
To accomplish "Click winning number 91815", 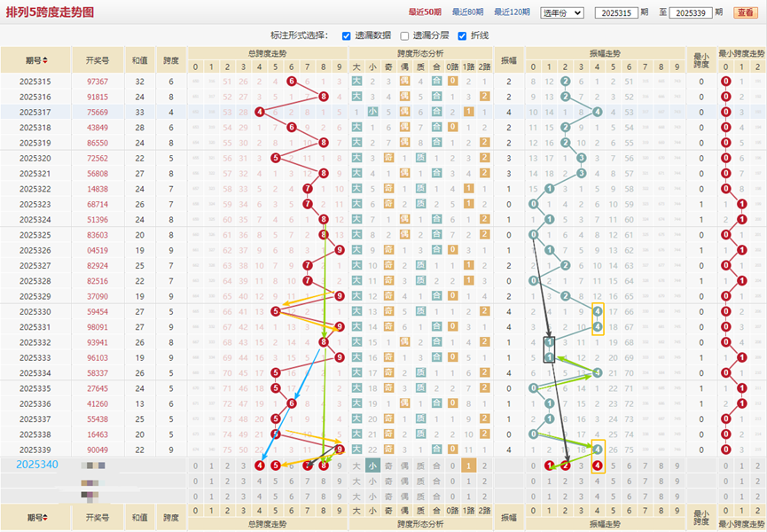I will point(98,97).
